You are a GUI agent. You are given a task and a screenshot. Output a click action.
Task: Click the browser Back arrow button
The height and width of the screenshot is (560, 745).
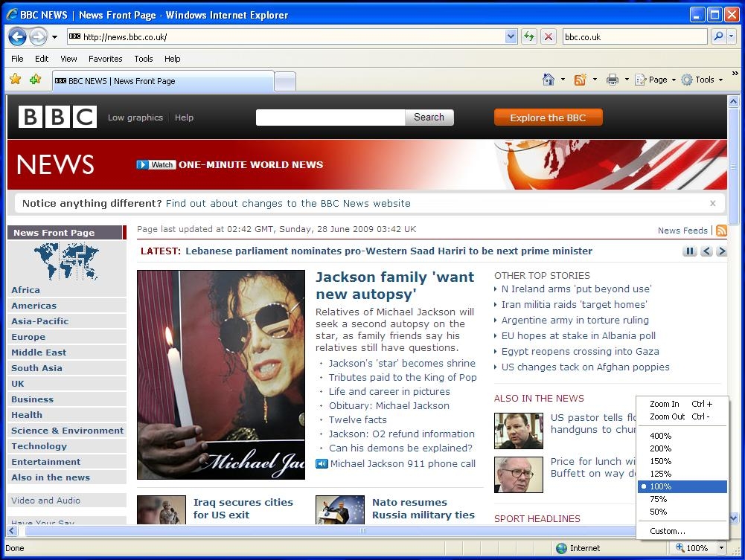pos(17,36)
